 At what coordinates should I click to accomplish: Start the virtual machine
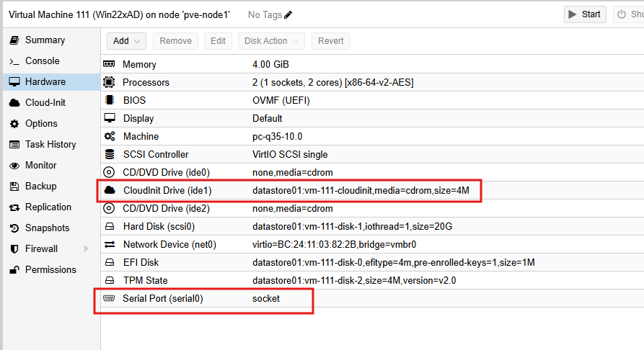[x=585, y=14]
